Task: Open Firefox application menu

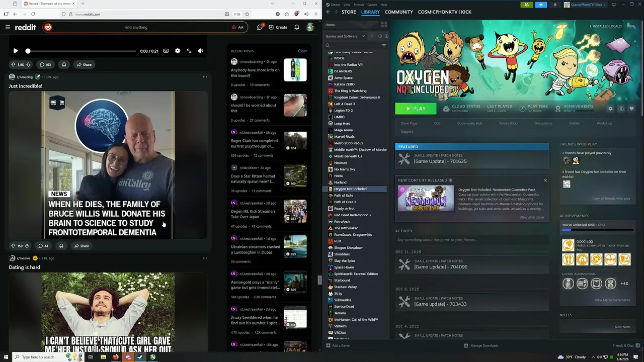Action: (316, 14)
